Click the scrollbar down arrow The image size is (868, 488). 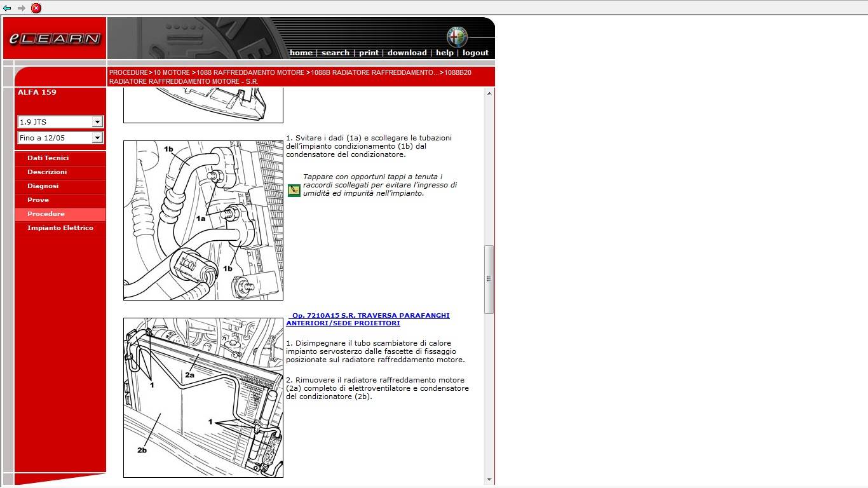coord(489,480)
